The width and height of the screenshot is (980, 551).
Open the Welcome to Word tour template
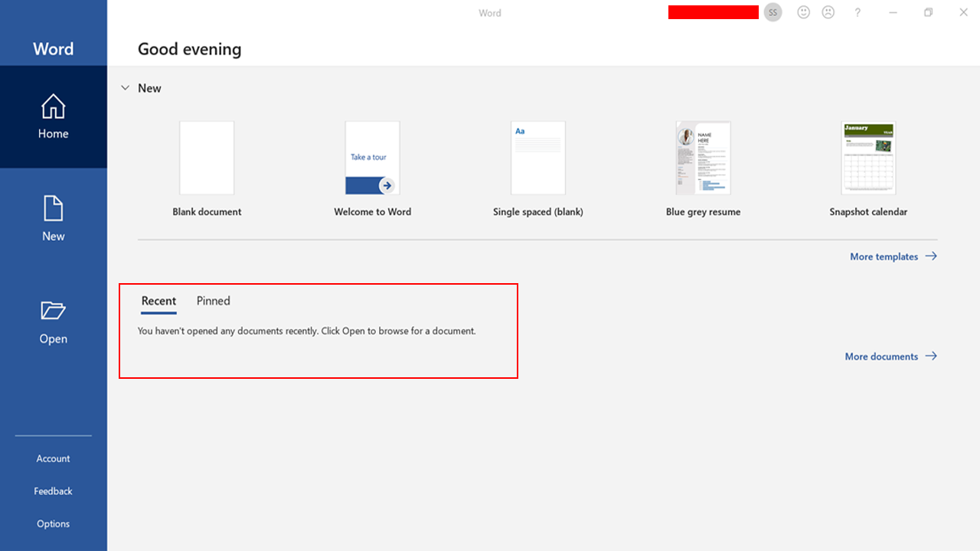(x=372, y=158)
